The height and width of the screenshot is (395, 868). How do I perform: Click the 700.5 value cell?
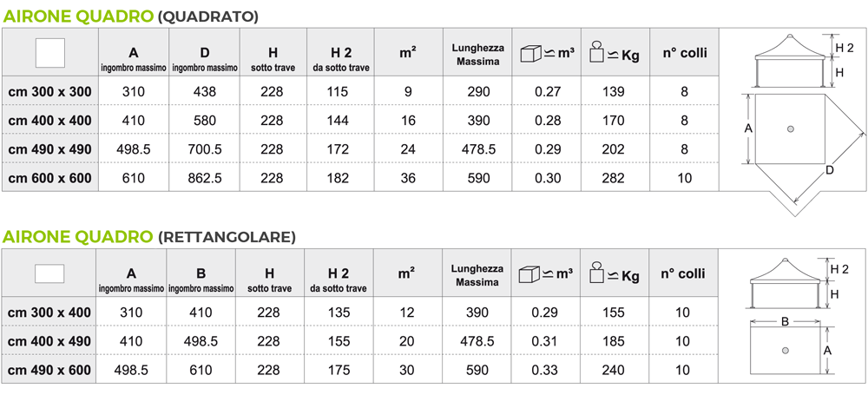pyautogui.click(x=205, y=149)
